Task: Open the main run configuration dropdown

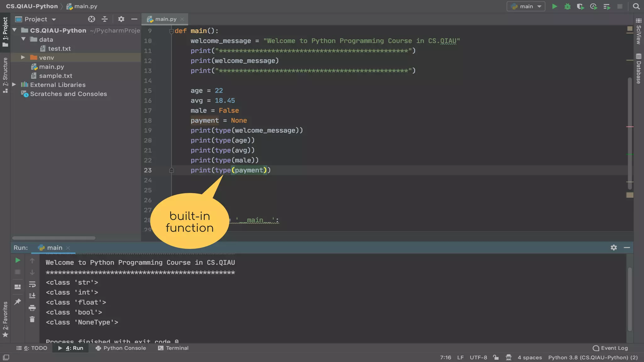Action: click(526, 6)
